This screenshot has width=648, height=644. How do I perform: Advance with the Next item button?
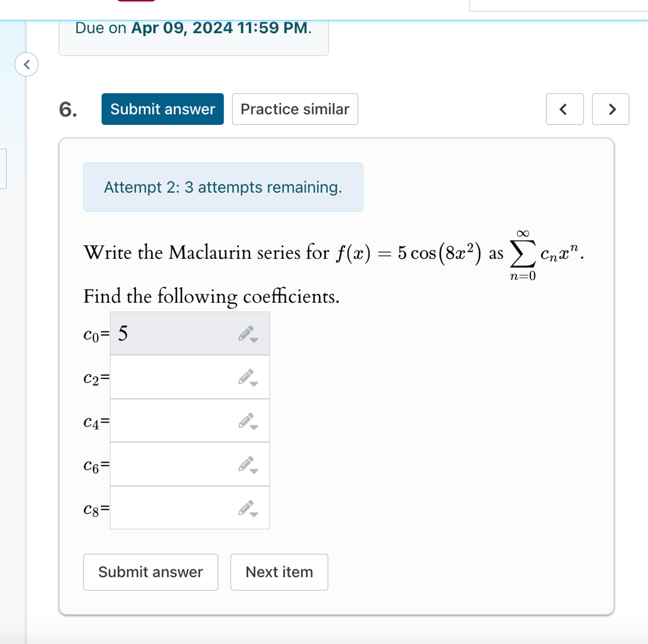click(x=279, y=572)
